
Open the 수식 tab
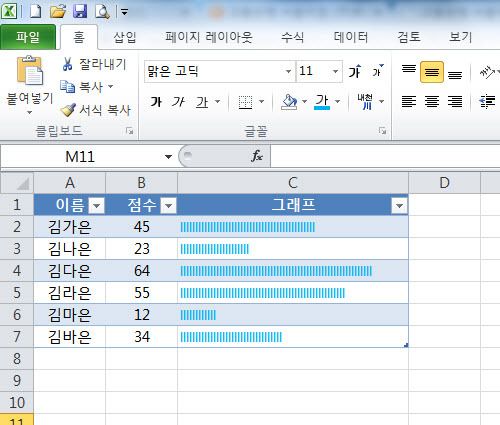292,37
